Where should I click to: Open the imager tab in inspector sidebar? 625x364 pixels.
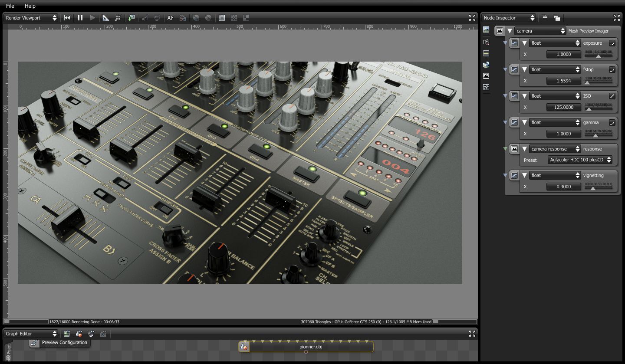486,76
